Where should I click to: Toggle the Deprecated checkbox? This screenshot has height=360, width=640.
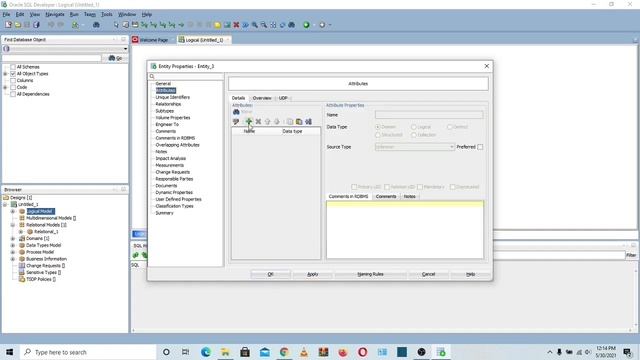(452, 187)
